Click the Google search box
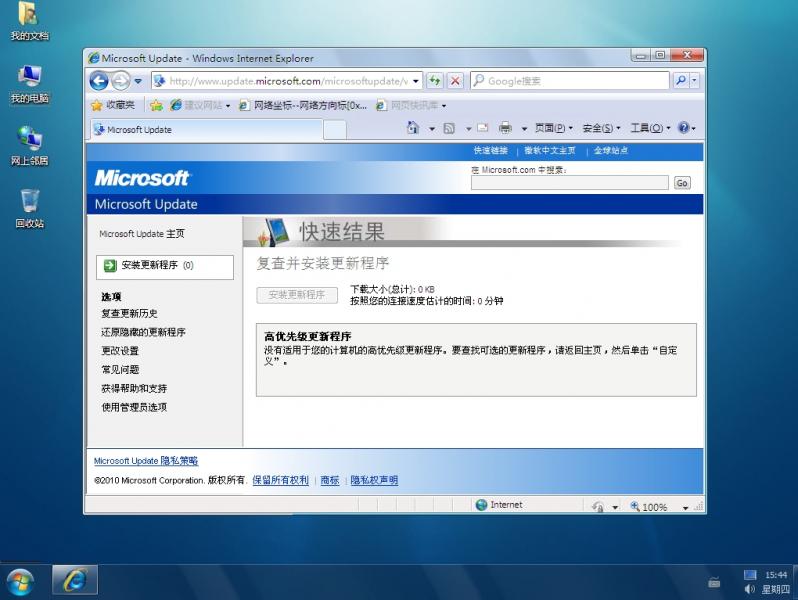 tap(570, 81)
